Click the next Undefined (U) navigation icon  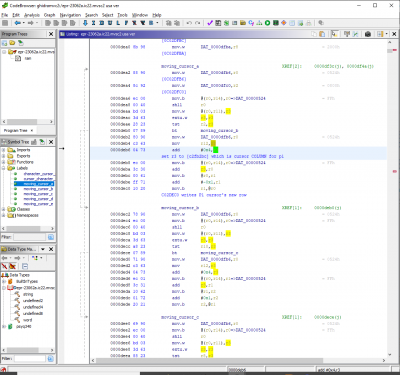pos(110,23)
